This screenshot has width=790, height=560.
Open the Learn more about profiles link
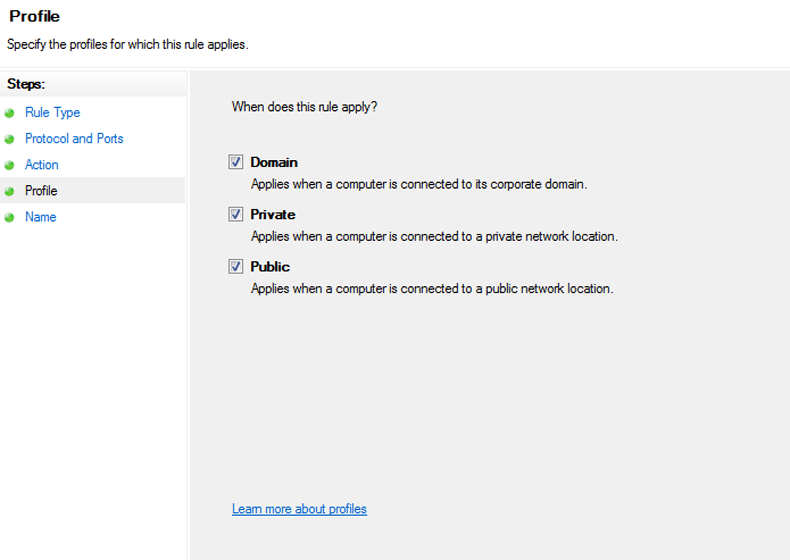(299, 509)
